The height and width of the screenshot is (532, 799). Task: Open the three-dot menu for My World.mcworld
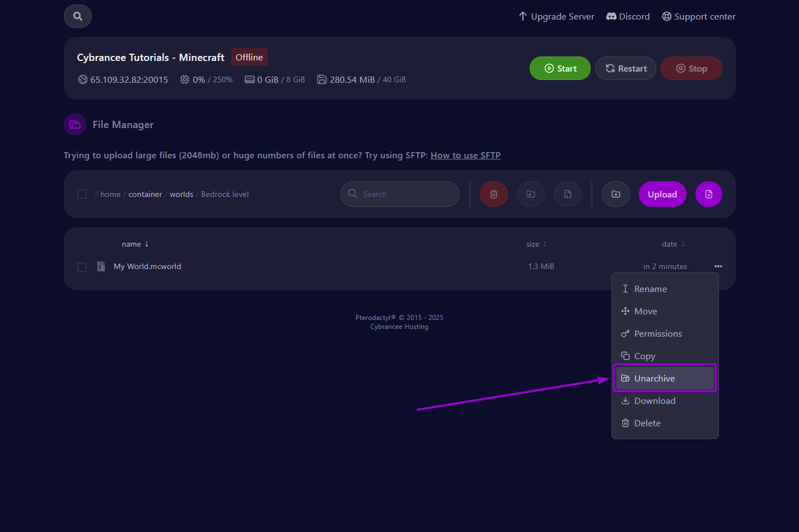[x=718, y=266]
